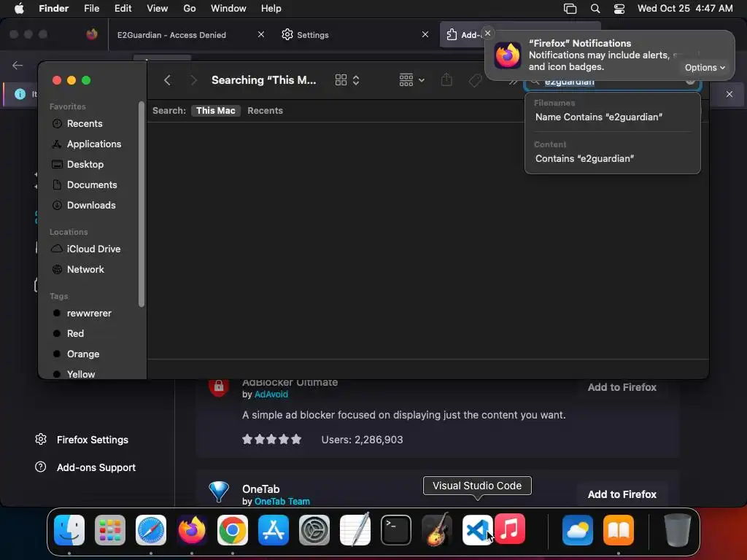The width and height of the screenshot is (747, 560).
Task: Open Firefox Settings sidebar link
Action: click(82, 440)
